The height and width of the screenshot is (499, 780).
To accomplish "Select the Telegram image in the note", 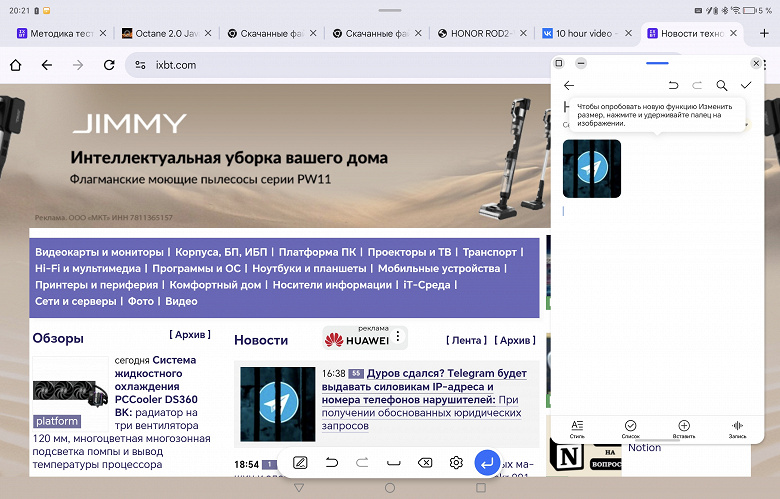I will pos(592,169).
